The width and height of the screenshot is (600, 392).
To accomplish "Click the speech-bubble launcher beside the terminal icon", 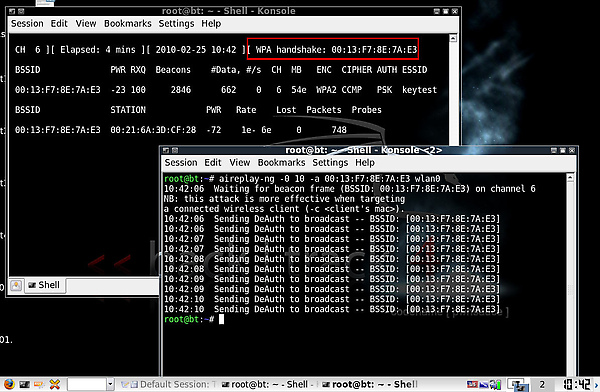I will tap(39, 384).
